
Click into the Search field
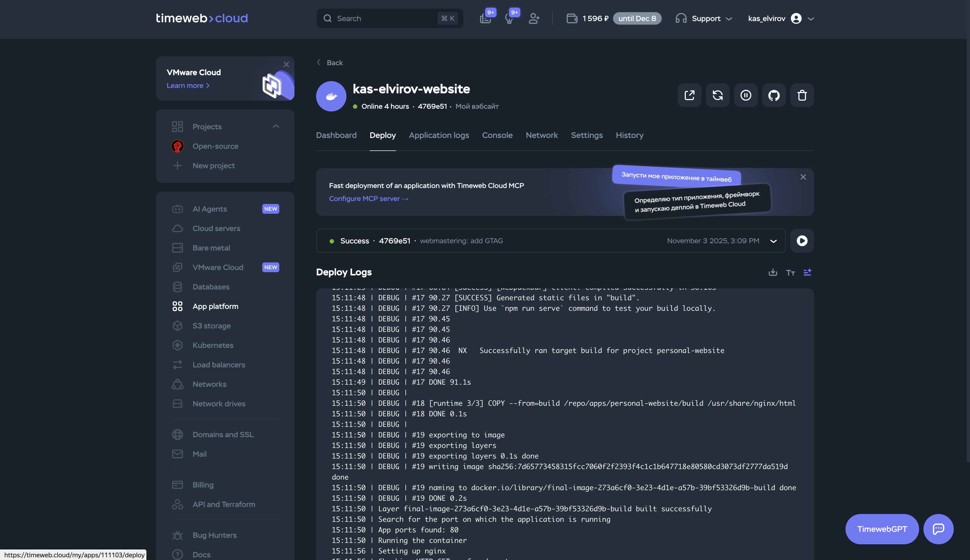point(385,18)
